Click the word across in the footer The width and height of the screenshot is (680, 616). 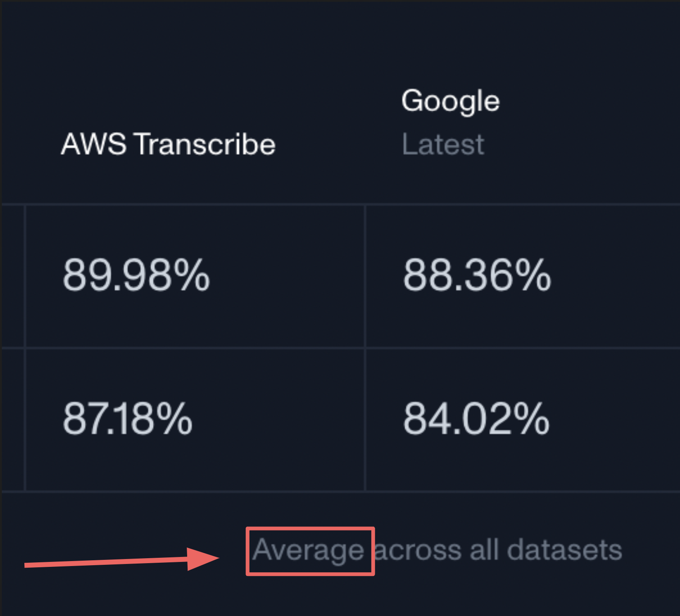(x=418, y=551)
